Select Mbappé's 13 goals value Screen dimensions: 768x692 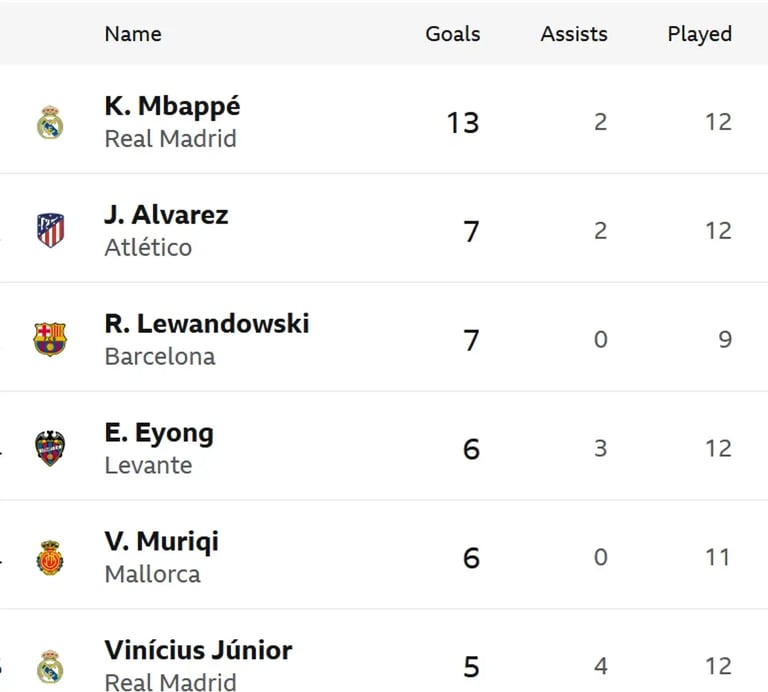(x=463, y=122)
